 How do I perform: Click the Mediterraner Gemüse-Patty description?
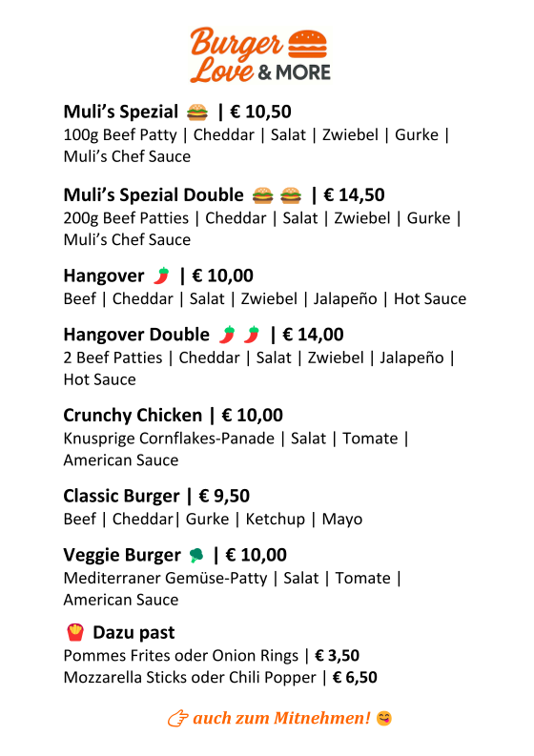coord(165,578)
